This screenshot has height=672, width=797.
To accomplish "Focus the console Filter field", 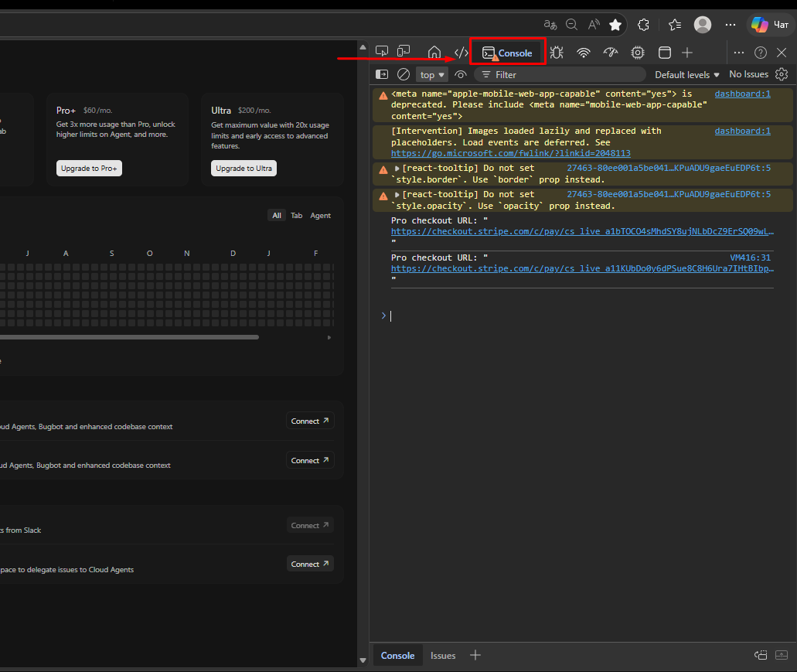I will tap(560, 75).
